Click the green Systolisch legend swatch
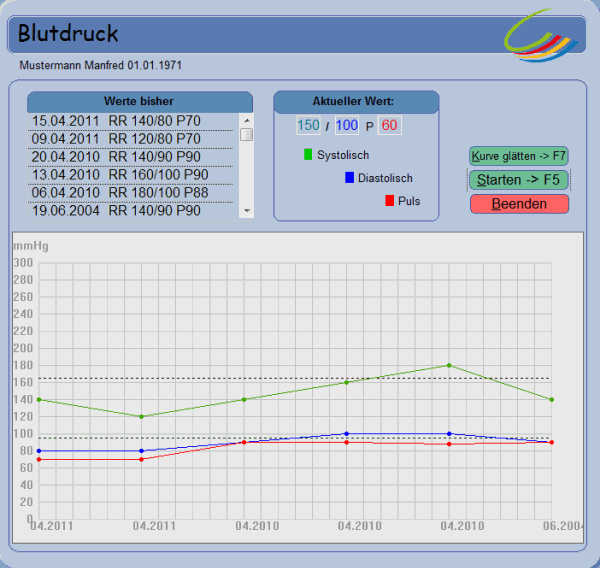Screen dimensions: 600x568 (x=308, y=154)
